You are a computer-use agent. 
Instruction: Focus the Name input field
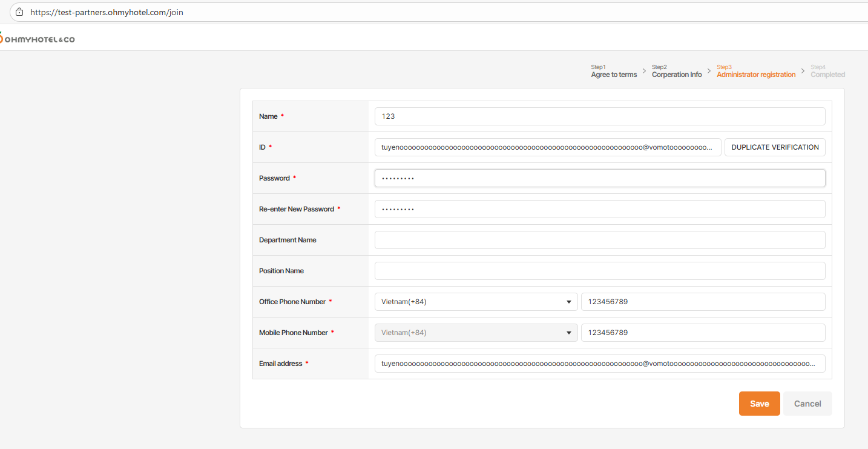599,116
